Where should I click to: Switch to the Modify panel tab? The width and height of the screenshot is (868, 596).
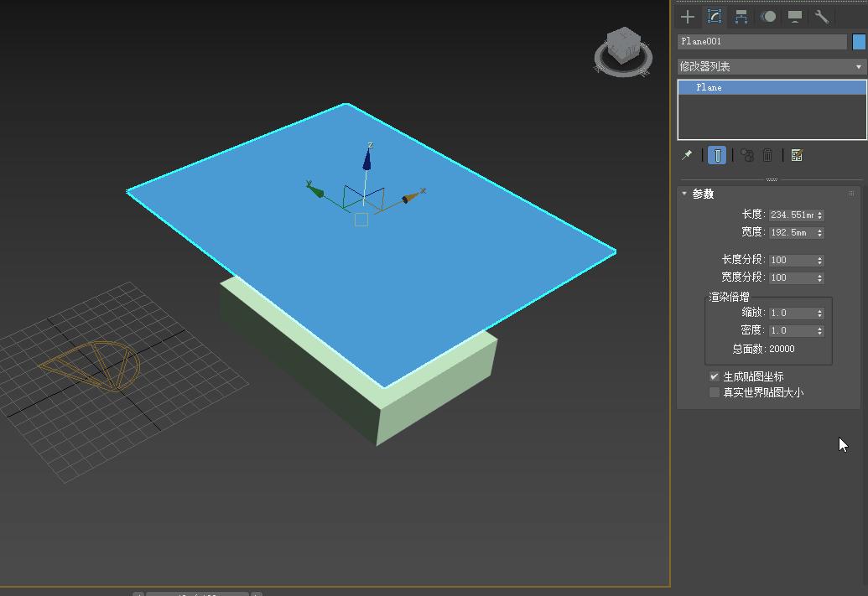click(x=714, y=16)
